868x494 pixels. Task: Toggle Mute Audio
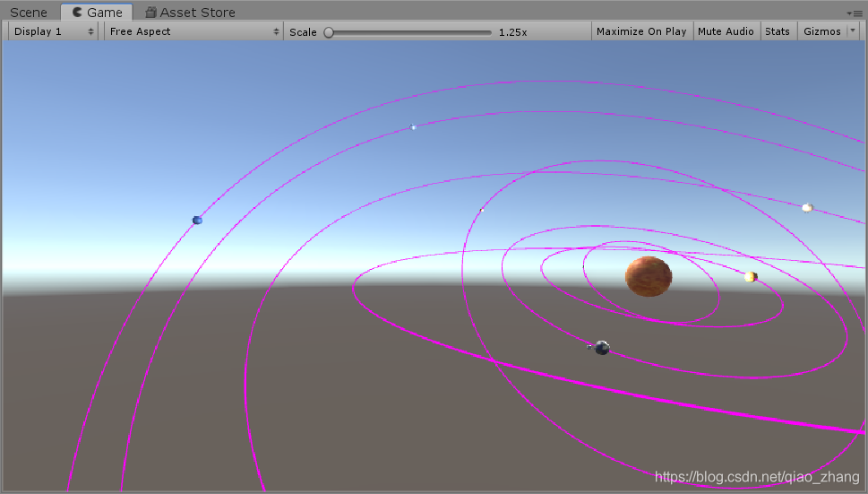(x=726, y=31)
